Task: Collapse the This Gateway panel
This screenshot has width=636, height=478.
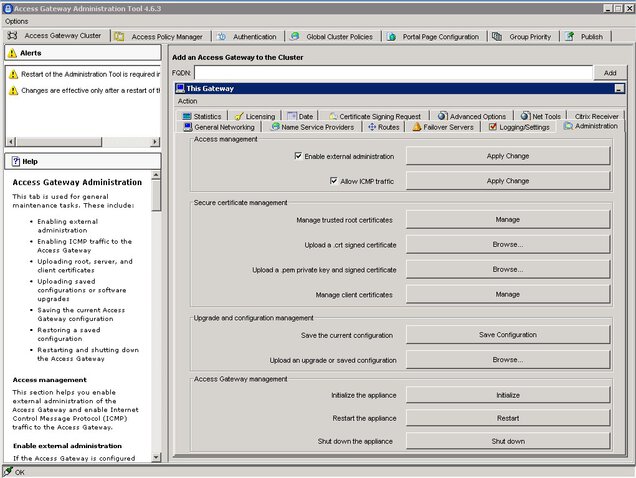Action: pyautogui.click(x=619, y=88)
